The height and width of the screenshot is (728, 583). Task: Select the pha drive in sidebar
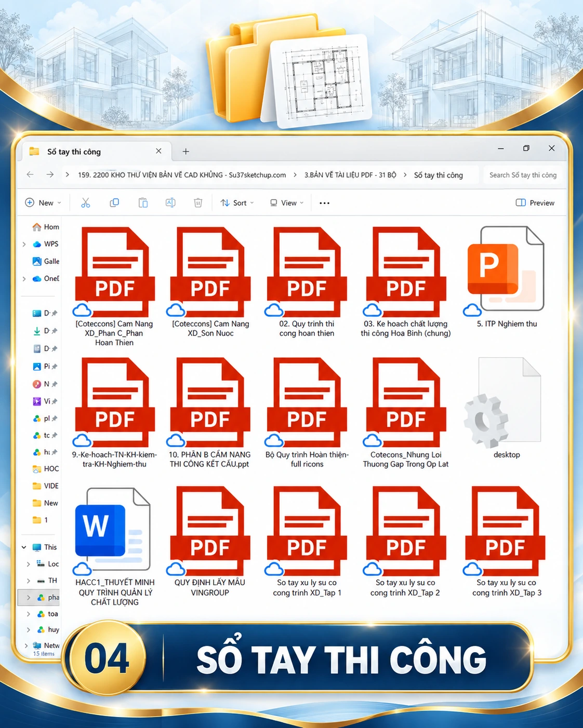(x=39, y=597)
